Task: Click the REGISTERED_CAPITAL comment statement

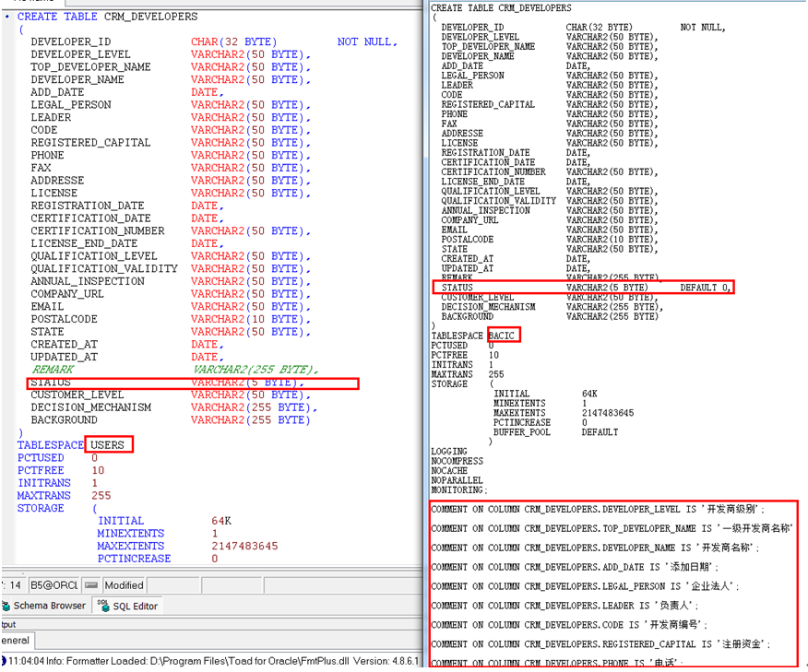Action: (x=600, y=644)
